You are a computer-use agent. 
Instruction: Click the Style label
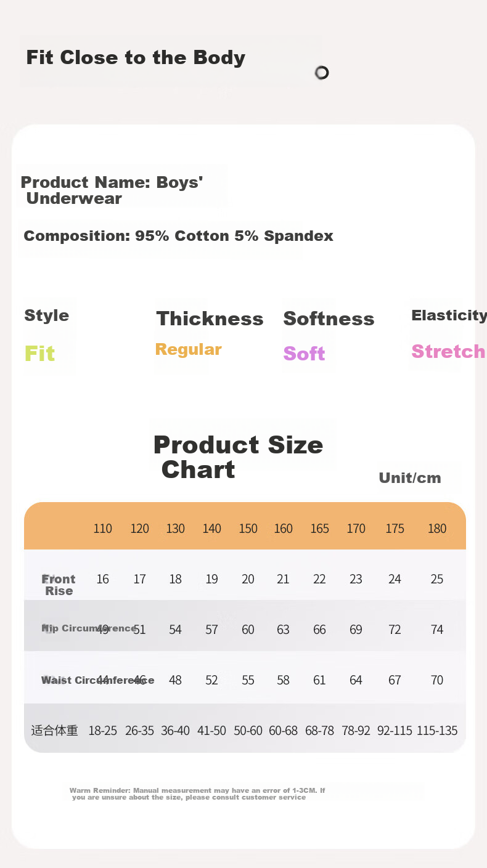[x=46, y=315]
